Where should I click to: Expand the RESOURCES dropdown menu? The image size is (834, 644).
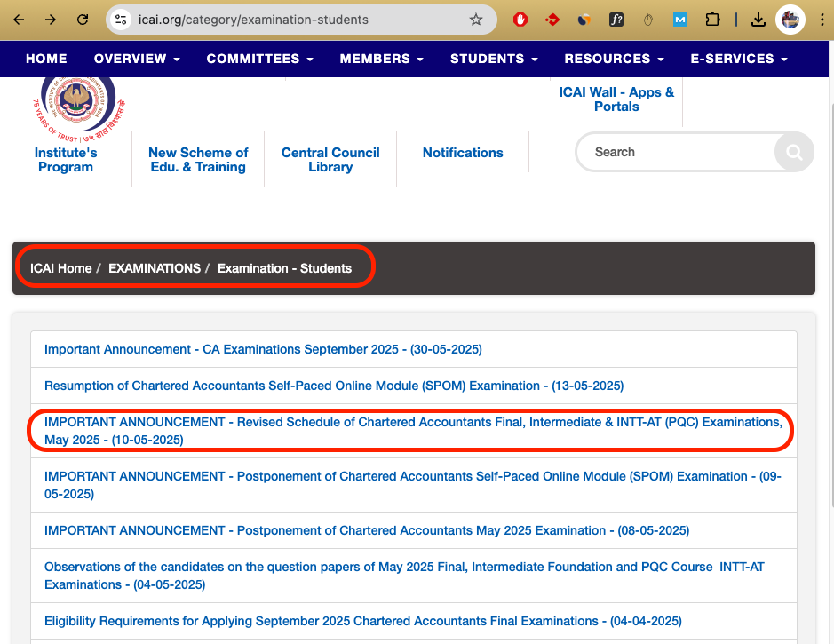(x=614, y=59)
